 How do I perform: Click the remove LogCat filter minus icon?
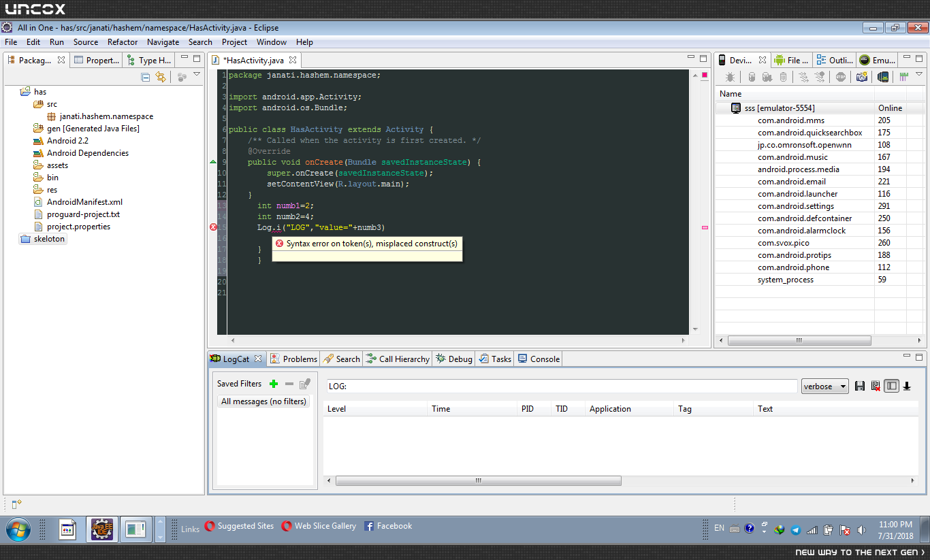tap(289, 384)
